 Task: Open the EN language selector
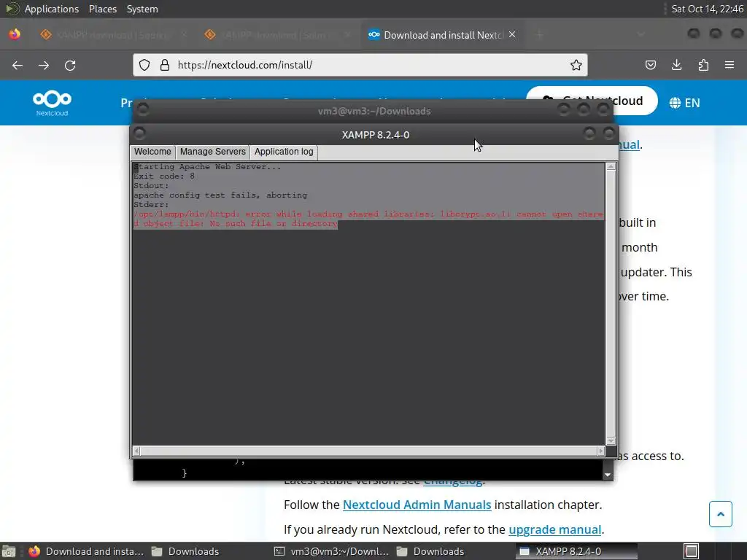tap(684, 103)
